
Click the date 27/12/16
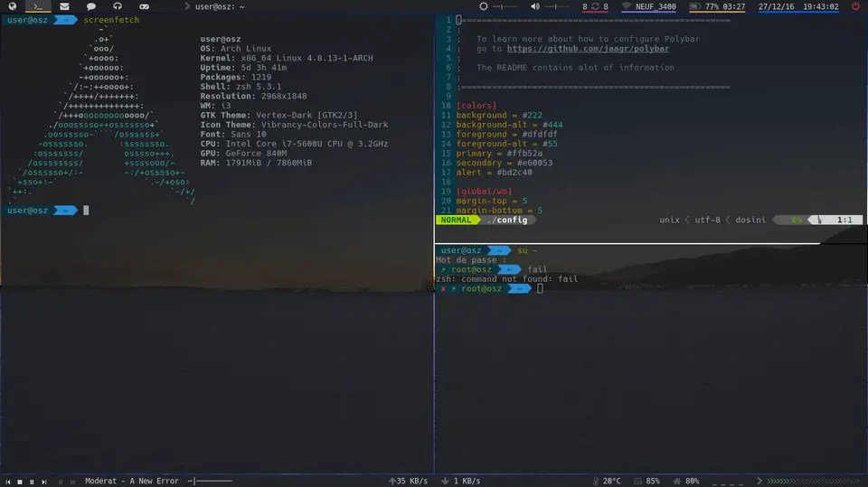click(x=776, y=6)
